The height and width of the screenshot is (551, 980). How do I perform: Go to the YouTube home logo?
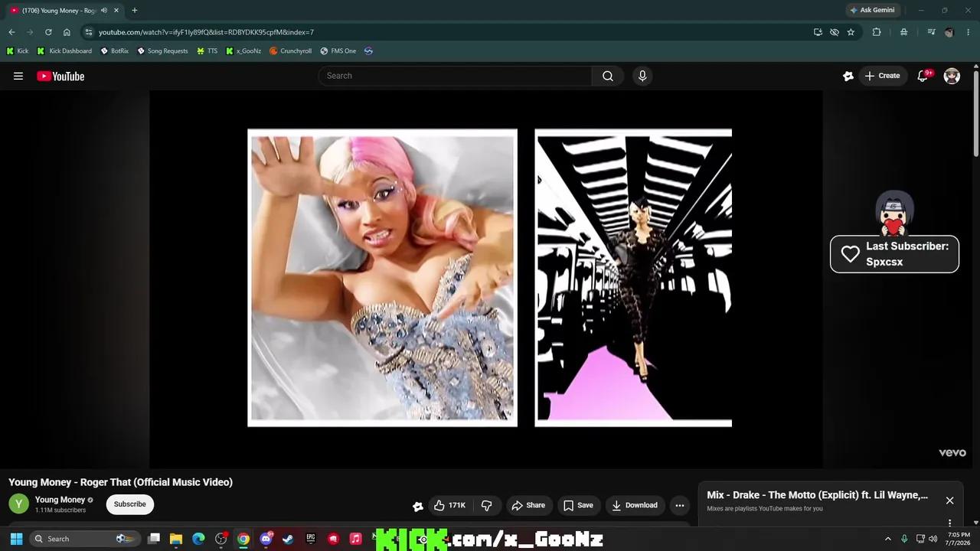click(60, 76)
